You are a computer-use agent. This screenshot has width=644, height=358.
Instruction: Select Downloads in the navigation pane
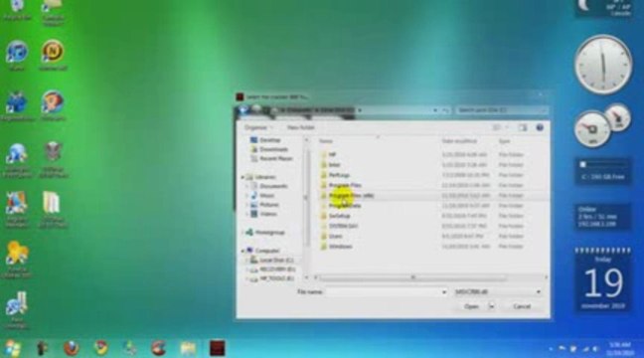(273, 149)
